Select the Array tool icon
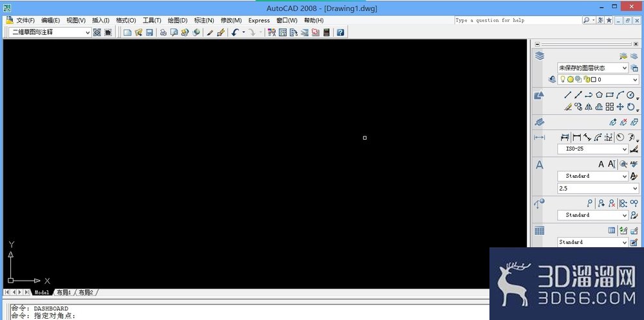Screen dimensions: 644x320 click(609, 107)
